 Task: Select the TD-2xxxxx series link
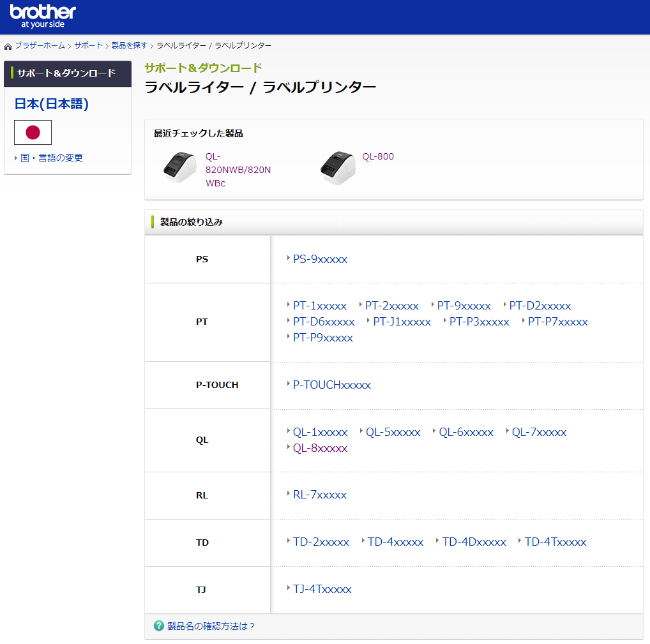click(x=321, y=542)
